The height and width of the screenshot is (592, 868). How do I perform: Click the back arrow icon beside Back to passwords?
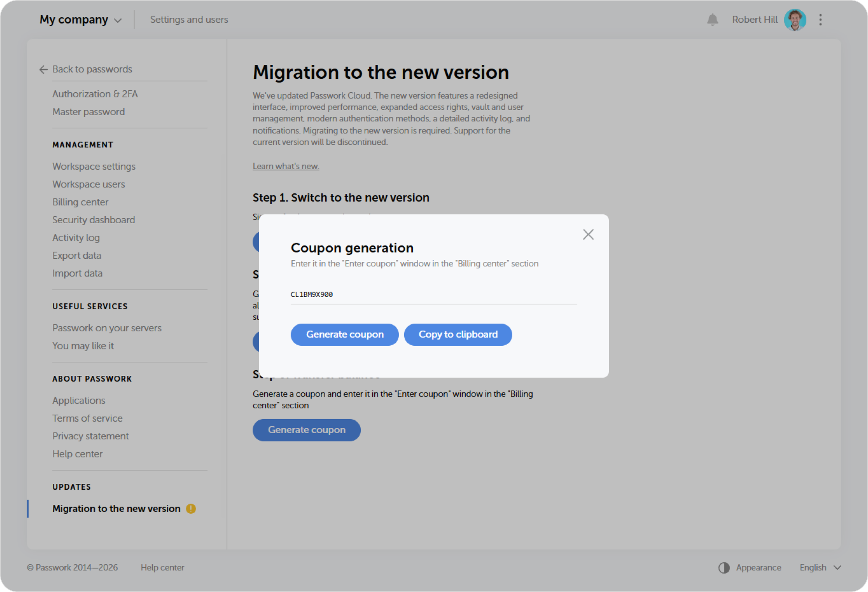pyautogui.click(x=43, y=69)
